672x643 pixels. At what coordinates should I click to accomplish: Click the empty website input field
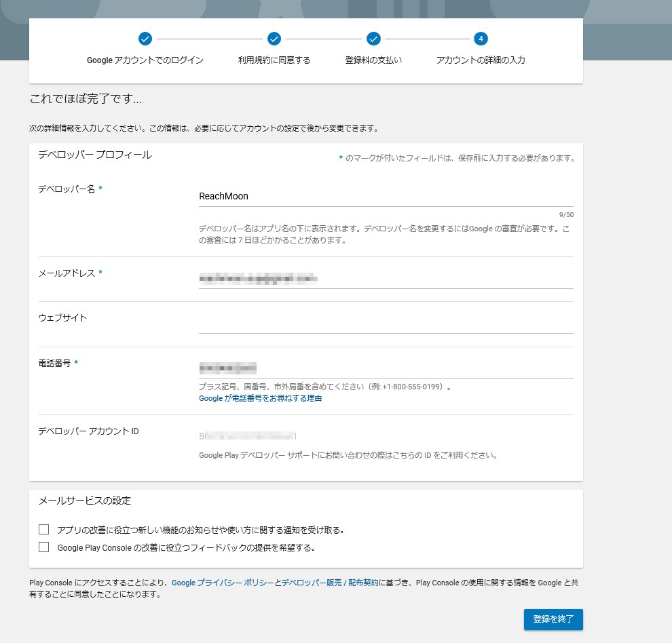click(x=386, y=324)
